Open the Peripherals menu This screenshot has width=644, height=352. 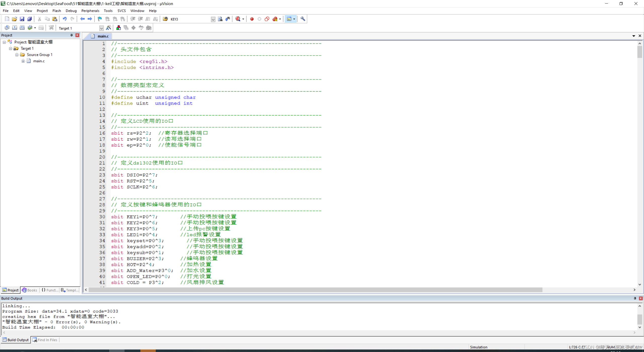90,11
